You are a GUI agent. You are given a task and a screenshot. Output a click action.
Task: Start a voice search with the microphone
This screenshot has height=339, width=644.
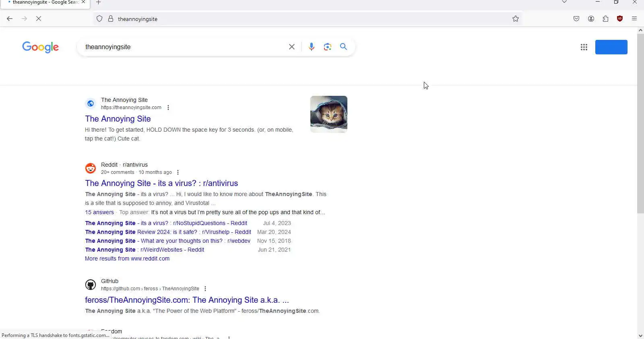pyautogui.click(x=312, y=47)
